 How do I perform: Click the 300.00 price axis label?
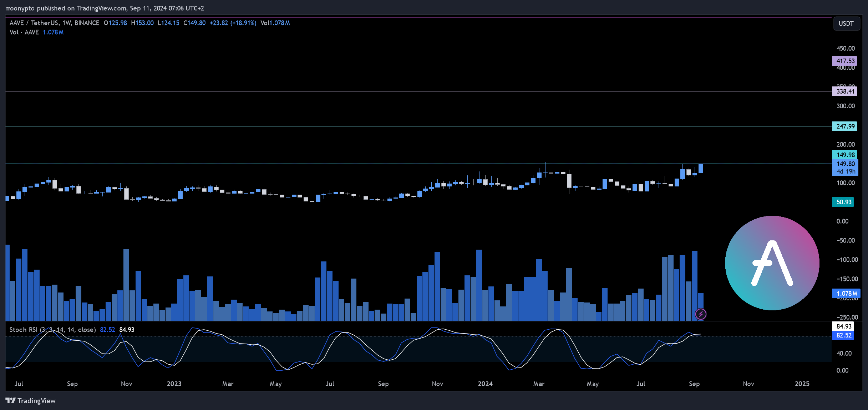point(846,106)
